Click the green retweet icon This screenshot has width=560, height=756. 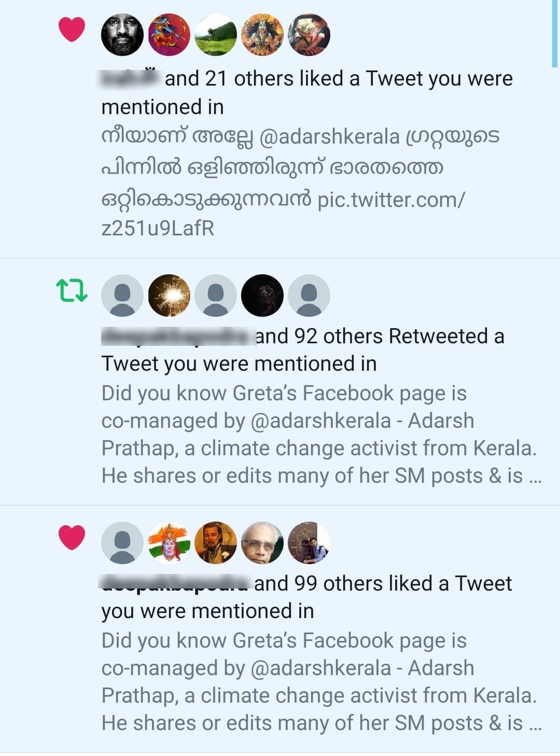pyautogui.click(x=72, y=291)
